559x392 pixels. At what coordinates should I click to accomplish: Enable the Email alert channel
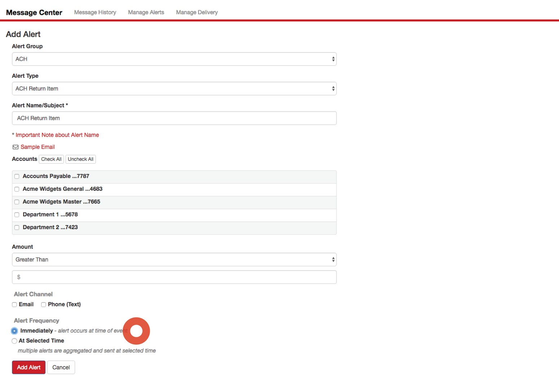coord(14,304)
